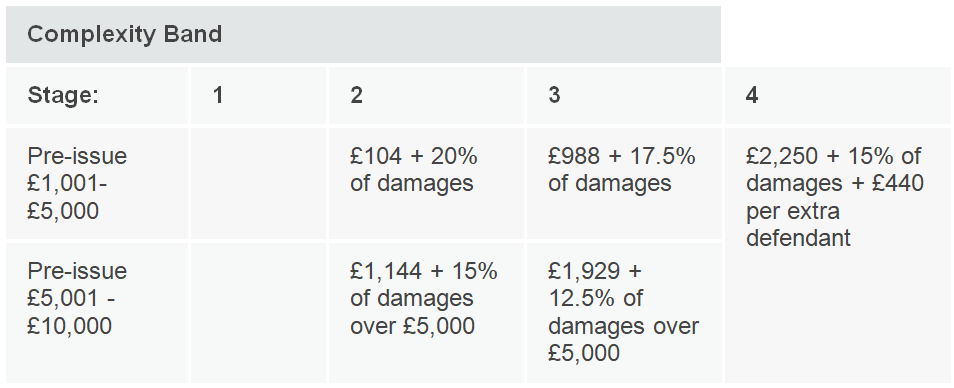Screen dimensions: 954x388
Task: Click the £988 + 17.5% of damages cell
Action: coord(624,183)
